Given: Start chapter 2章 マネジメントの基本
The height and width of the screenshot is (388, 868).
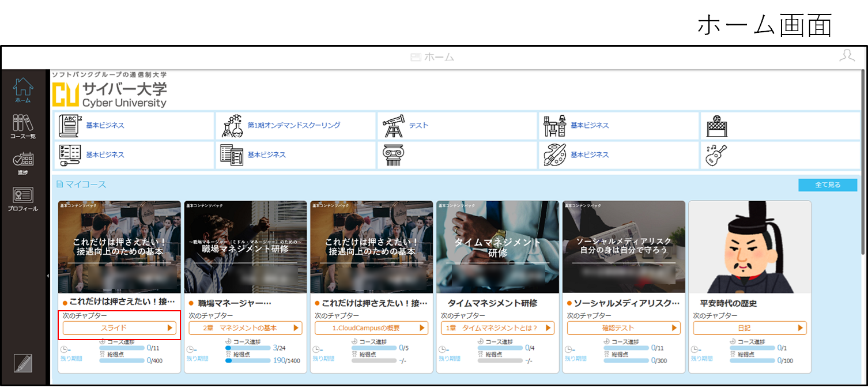Looking at the screenshot, I should [245, 328].
